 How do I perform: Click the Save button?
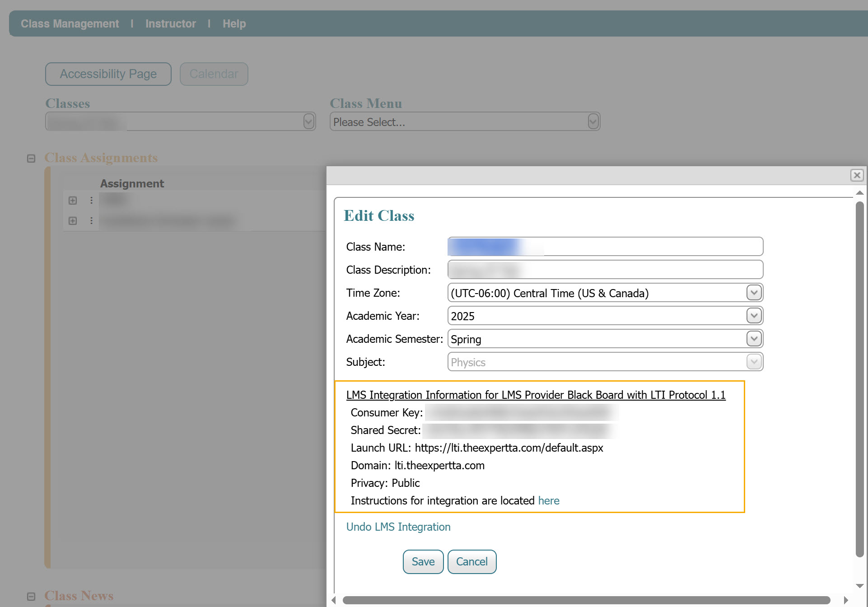coord(423,562)
